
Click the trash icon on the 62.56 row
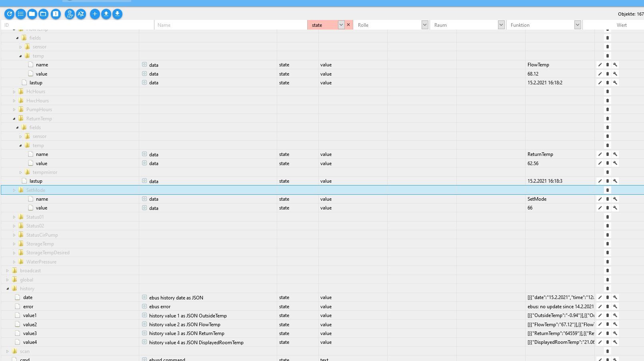607,163
